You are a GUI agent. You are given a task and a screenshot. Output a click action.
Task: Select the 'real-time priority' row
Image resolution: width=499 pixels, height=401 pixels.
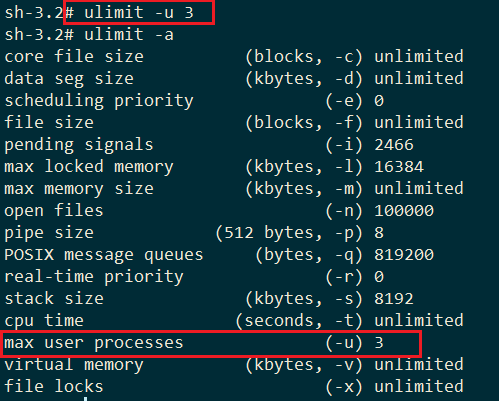tap(194, 277)
